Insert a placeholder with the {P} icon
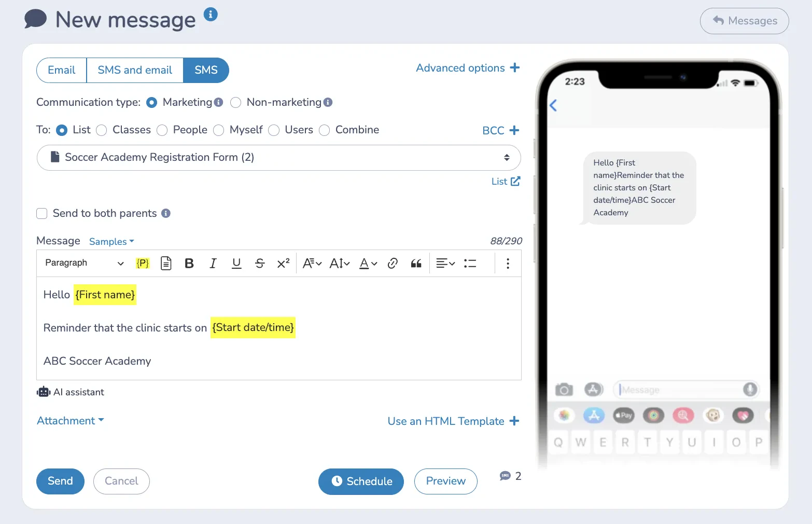The width and height of the screenshot is (812, 524). pos(143,263)
